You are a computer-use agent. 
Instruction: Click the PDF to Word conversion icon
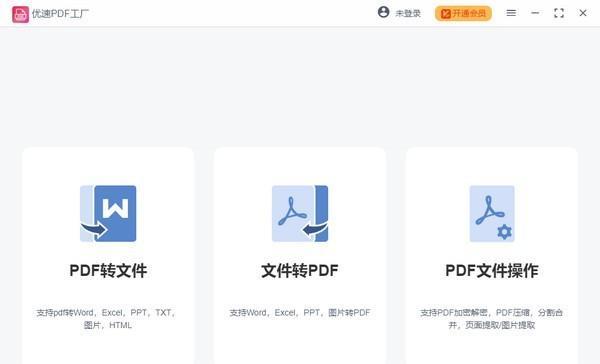[x=108, y=214]
